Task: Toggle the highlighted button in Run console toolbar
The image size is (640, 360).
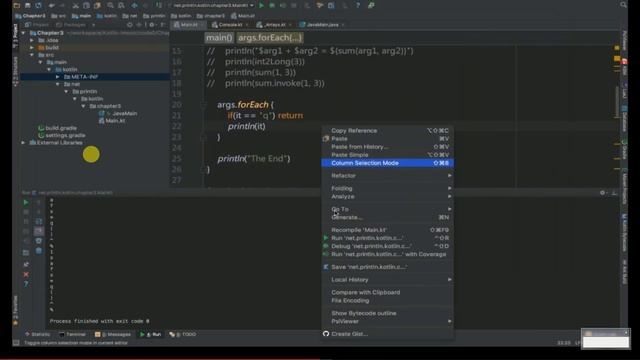Action: pos(39,231)
